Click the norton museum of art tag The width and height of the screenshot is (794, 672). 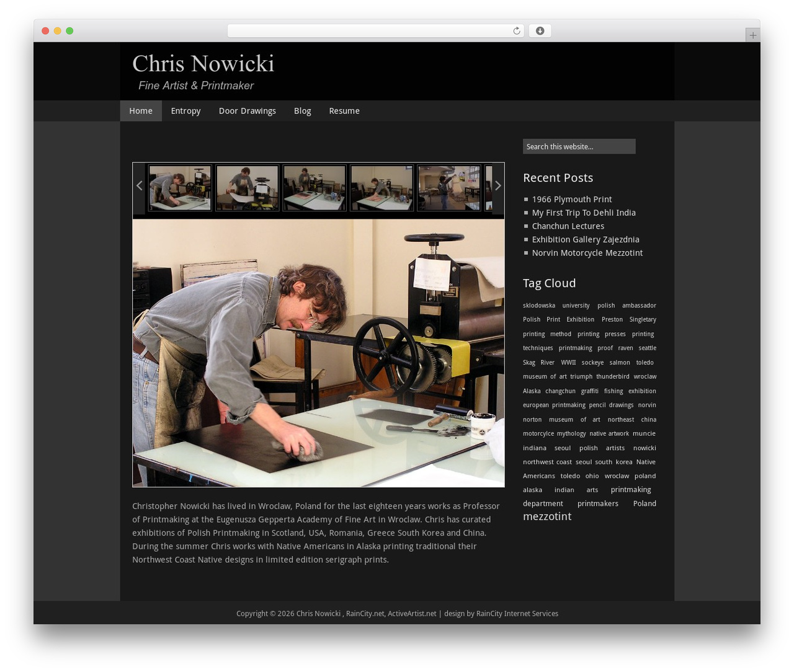tap(561, 420)
